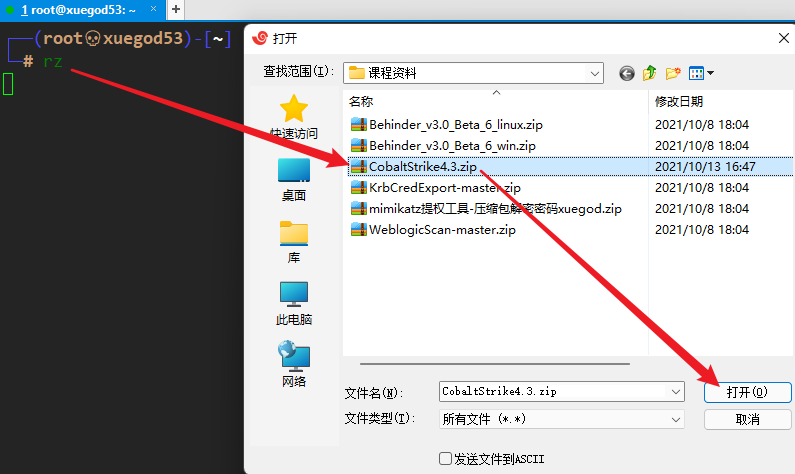The height and width of the screenshot is (474, 795).
Task: Select the WeblogicScan-master.zip file
Action: [442, 230]
